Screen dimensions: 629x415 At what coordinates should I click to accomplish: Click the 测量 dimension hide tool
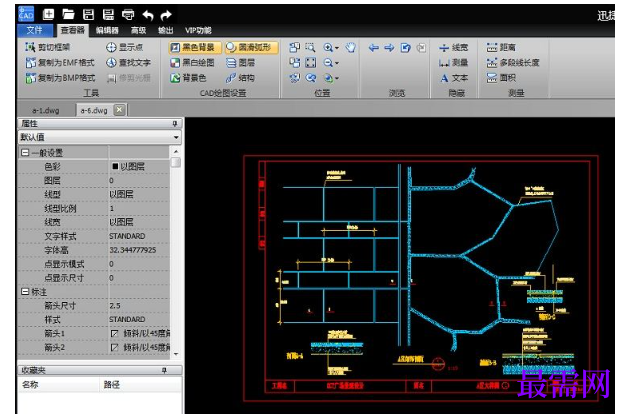coord(453,63)
